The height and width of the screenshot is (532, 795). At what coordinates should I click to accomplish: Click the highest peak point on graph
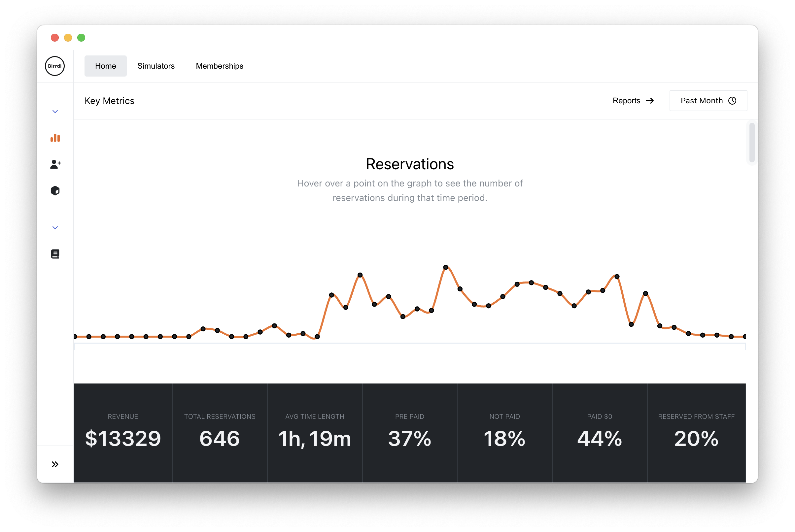coord(445,267)
